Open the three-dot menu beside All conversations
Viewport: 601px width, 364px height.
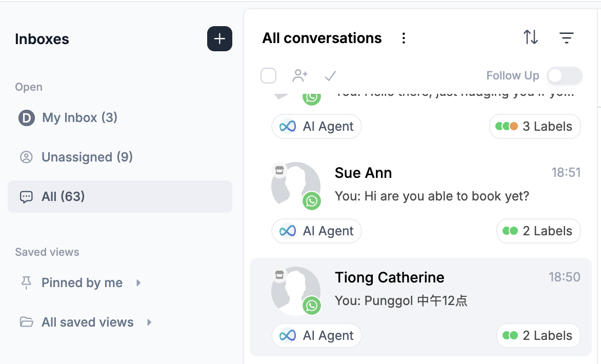pyautogui.click(x=404, y=38)
